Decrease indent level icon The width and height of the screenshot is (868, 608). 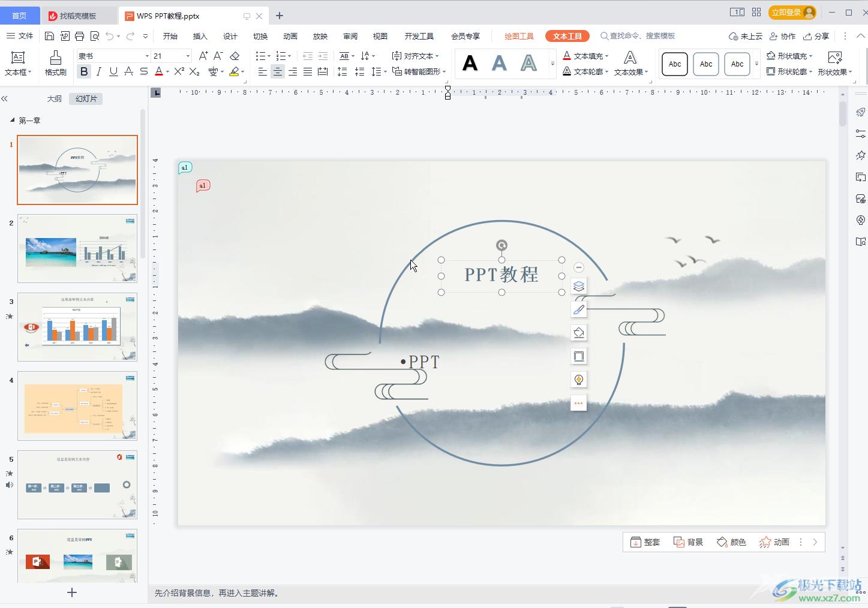point(308,56)
